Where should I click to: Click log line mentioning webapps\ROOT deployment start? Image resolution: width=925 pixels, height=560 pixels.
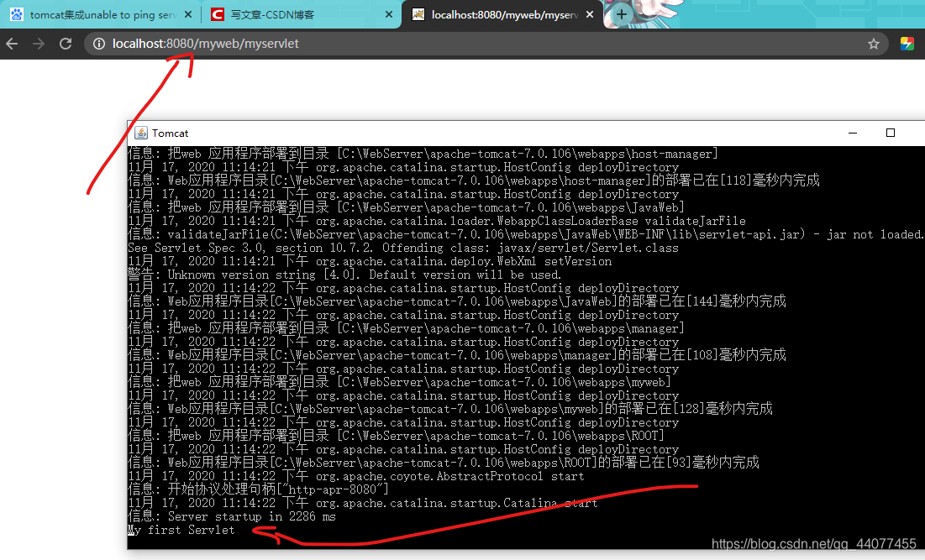click(396, 436)
